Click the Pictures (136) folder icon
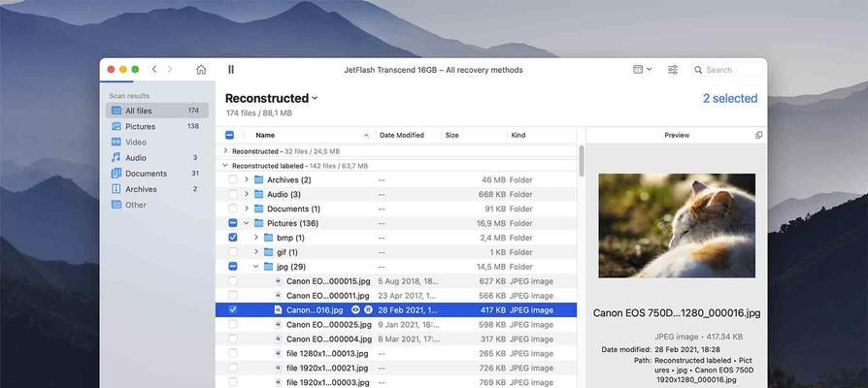 [x=258, y=223]
